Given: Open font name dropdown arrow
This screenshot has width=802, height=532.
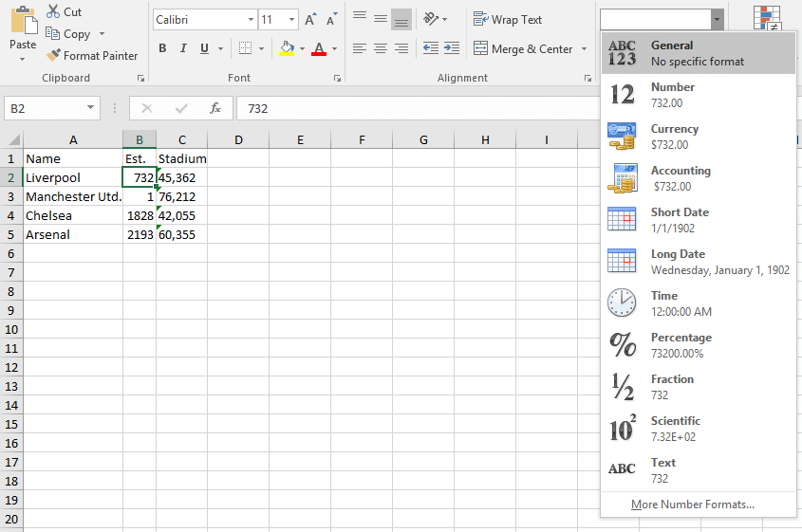Looking at the screenshot, I should coord(251,20).
